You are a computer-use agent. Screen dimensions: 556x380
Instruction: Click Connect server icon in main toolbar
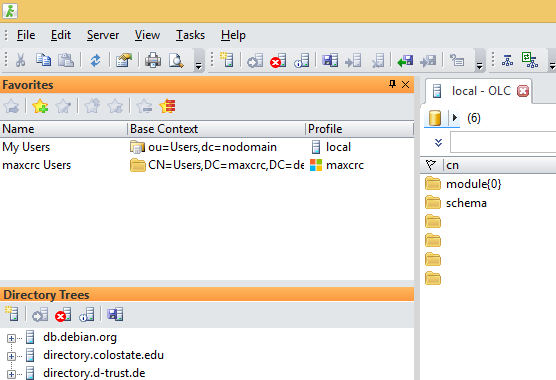coord(255,60)
